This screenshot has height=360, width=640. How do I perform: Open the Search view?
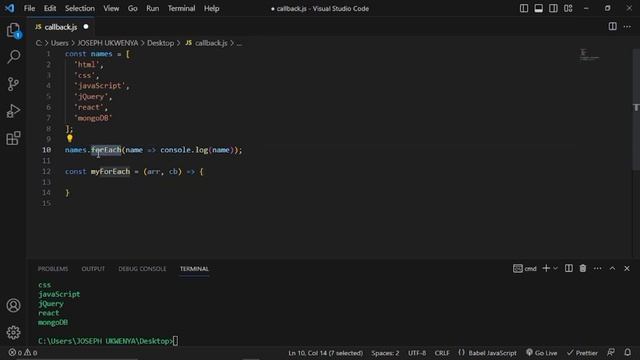[x=13, y=57]
